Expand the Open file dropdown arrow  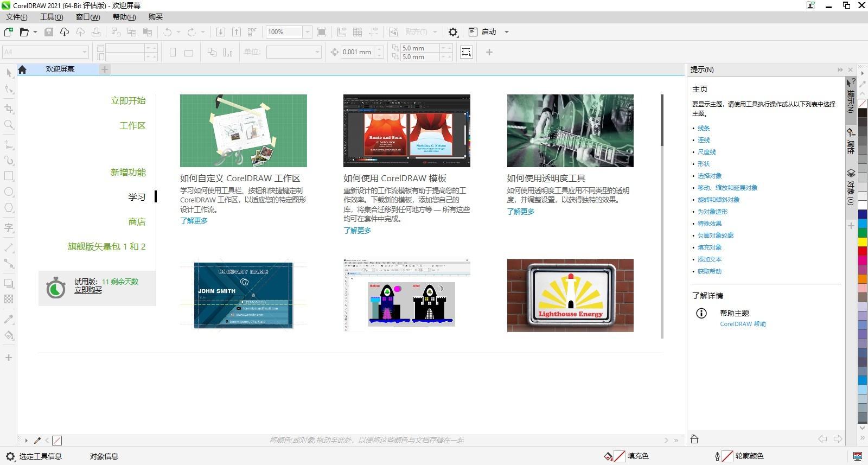[35, 32]
